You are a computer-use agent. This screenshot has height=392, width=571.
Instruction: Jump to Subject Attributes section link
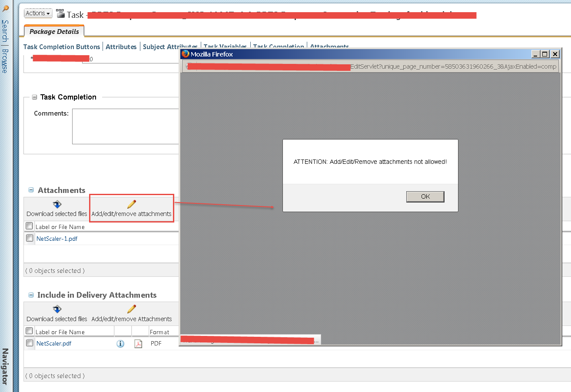pyautogui.click(x=170, y=47)
